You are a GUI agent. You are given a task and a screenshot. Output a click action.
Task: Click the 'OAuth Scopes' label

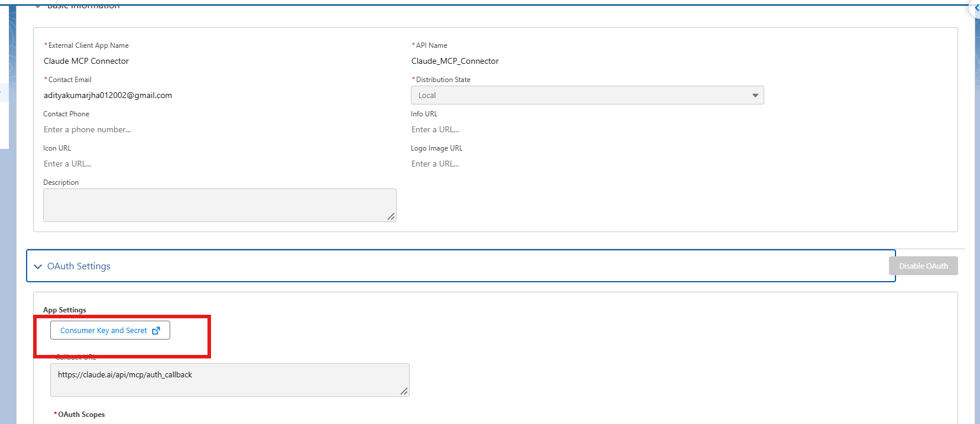[x=82, y=415]
